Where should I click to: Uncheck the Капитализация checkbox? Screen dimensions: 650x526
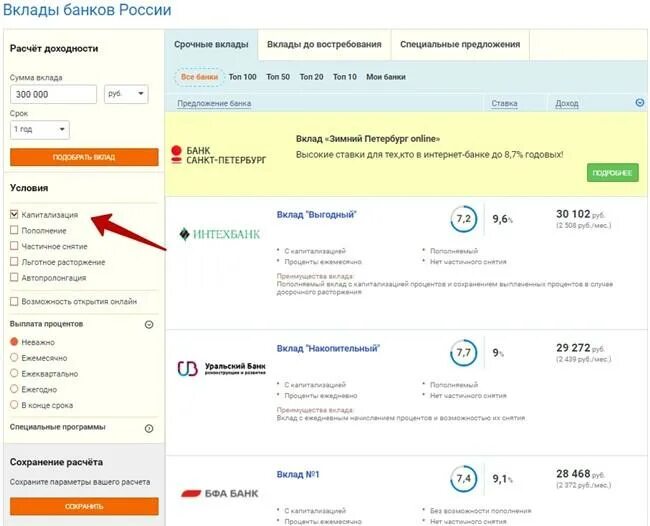[x=14, y=214]
